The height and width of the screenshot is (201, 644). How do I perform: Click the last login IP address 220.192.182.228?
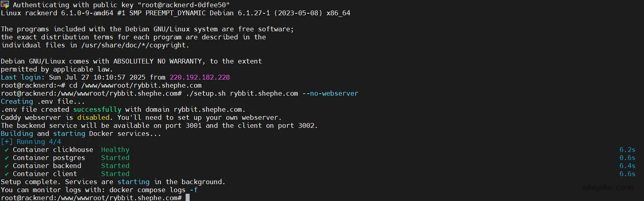click(x=200, y=77)
